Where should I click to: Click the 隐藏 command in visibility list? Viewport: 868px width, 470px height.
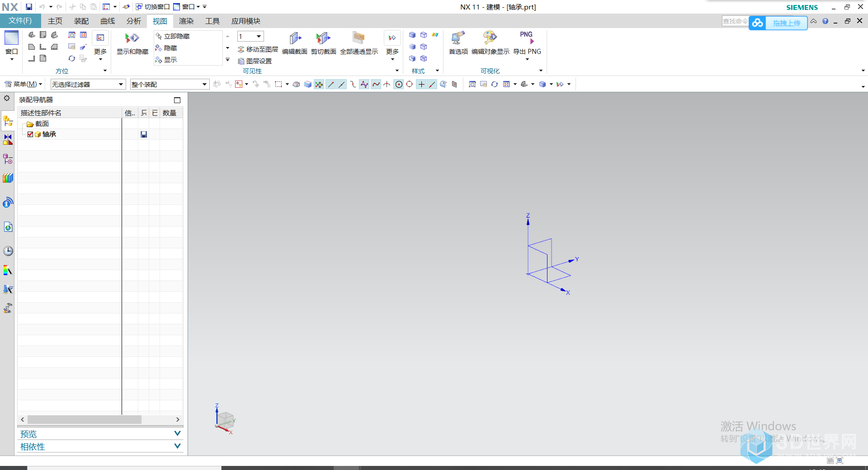166,48
